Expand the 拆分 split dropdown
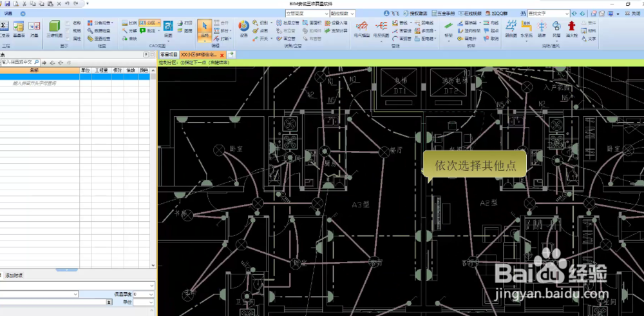This screenshot has height=316, width=644. pyautogui.click(x=231, y=31)
